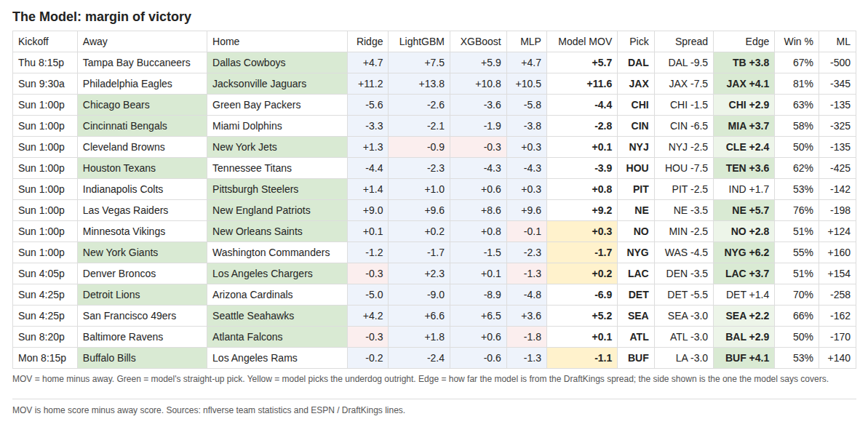868x427 pixels.
Task: Select the Seattle Seahawks cell
Action: point(277,315)
